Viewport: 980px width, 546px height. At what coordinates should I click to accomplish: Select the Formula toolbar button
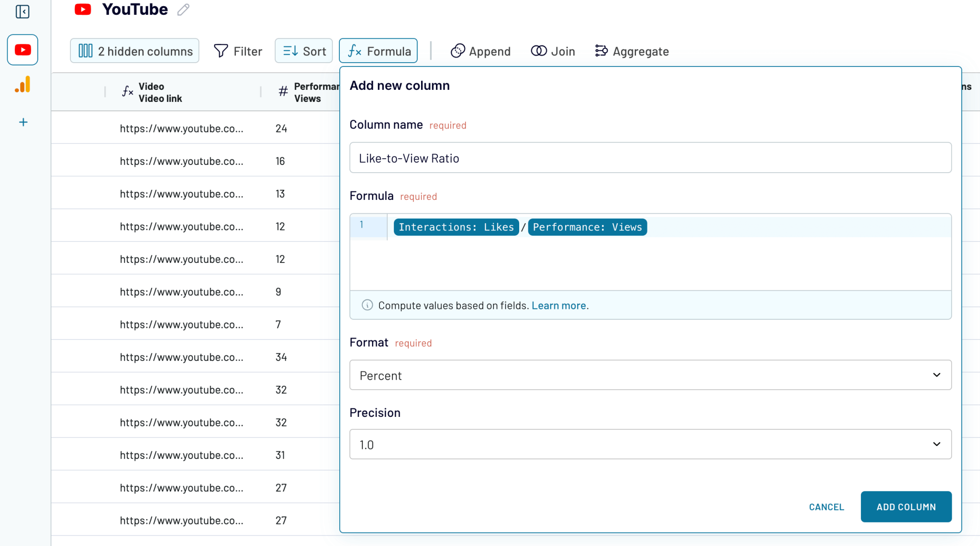click(x=378, y=50)
